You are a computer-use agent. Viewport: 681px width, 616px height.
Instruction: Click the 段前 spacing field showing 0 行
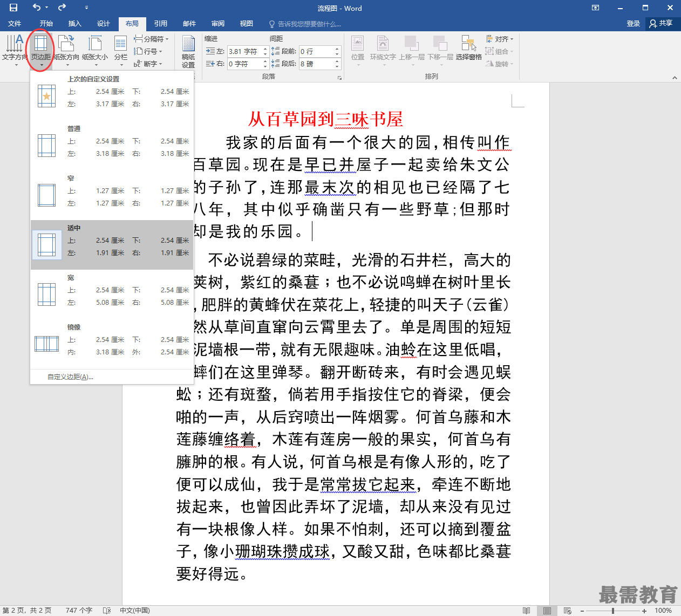[x=317, y=51]
